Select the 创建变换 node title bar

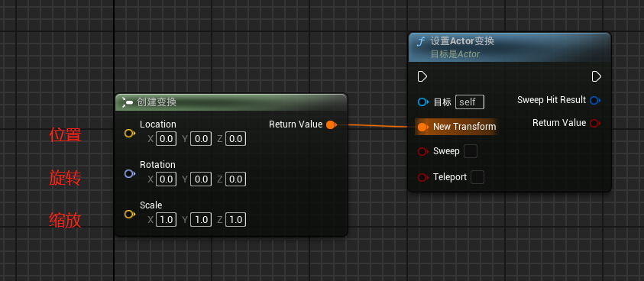[x=231, y=102]
